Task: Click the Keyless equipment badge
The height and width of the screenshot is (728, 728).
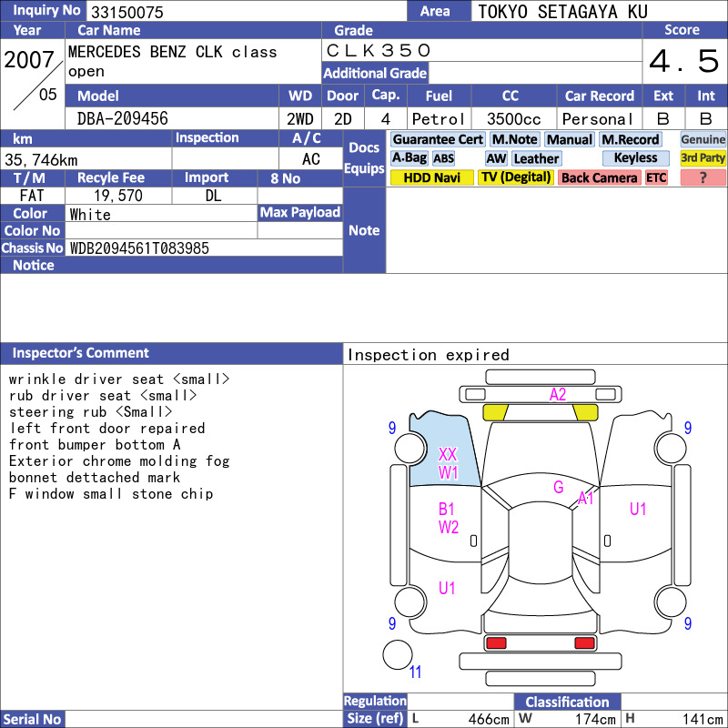Action: tap(635, 158)
